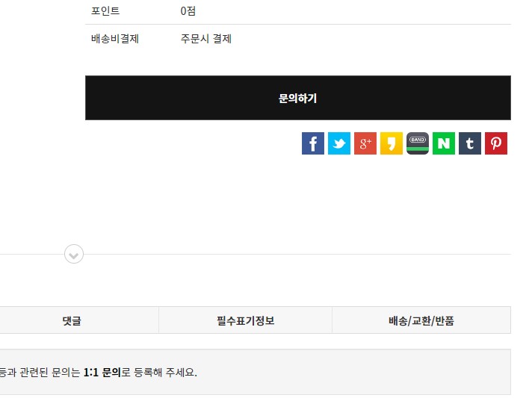Viewport: 532px width, 398px height.
Task: Share via the Twitter bird icon
Action: pyautogui.click(x=338, y=143)
